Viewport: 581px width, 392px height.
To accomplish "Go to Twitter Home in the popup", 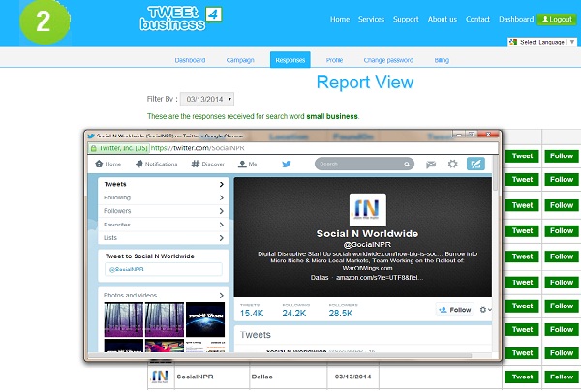I will 107,164.
